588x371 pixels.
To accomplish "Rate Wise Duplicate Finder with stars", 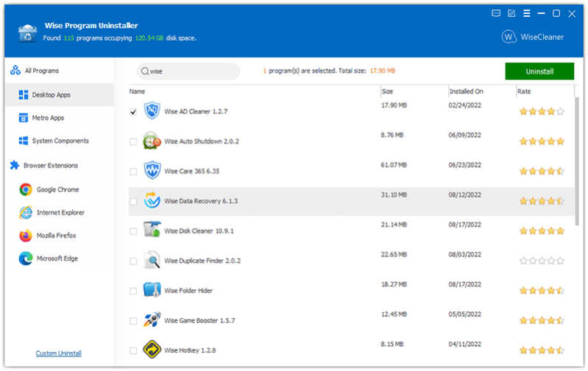I will coord(542,261).
